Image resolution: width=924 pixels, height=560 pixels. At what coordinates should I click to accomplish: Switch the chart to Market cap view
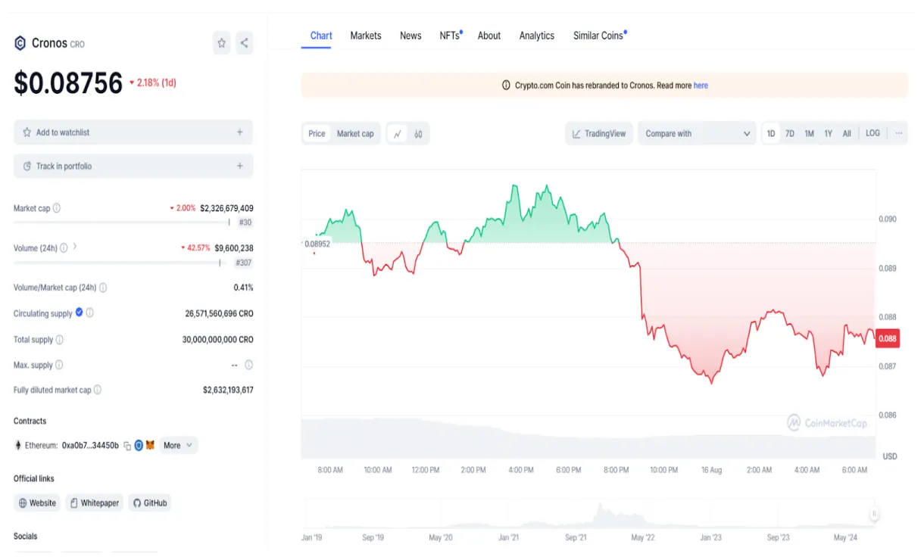tap(354, 133)
